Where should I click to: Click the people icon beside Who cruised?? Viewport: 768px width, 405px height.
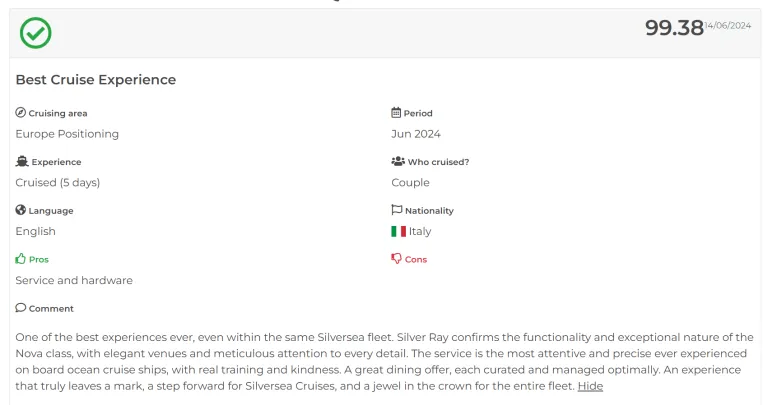click(398, 161)
